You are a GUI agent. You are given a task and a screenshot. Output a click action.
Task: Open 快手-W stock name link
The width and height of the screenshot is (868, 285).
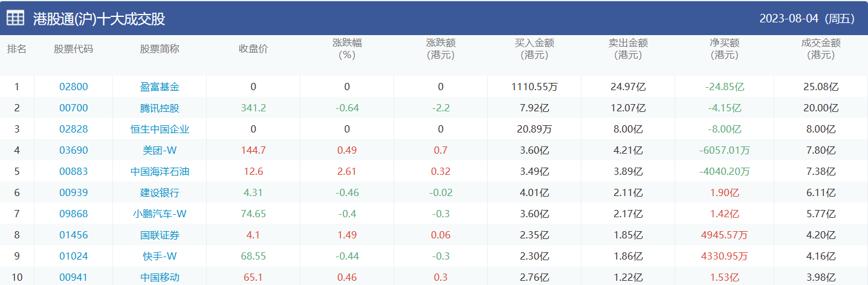tap(160, 256)
